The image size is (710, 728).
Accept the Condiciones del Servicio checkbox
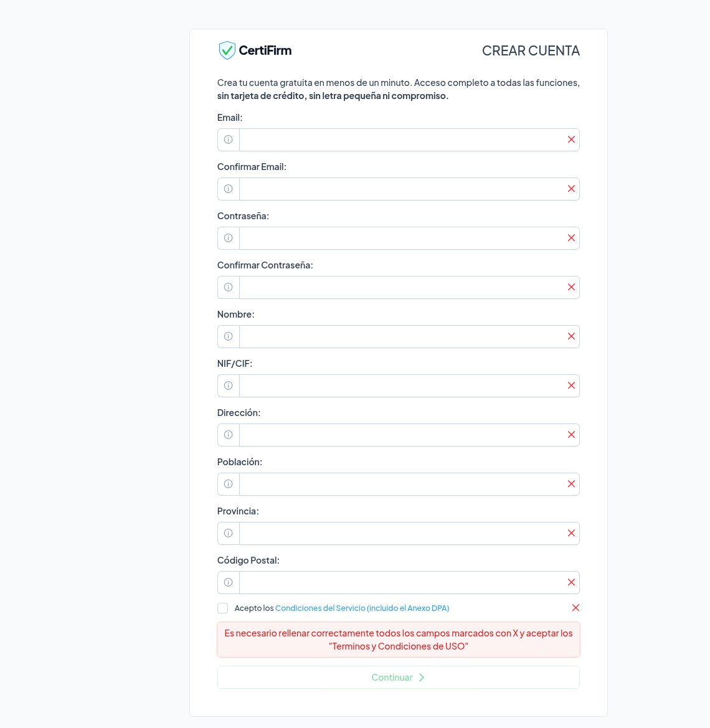223,608
